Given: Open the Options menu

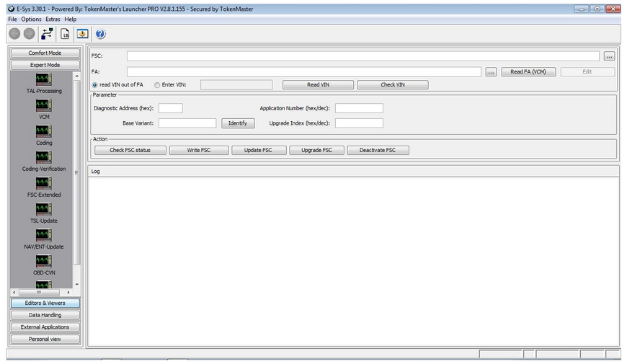Looking at the screenshot, I should click(31, 19).
